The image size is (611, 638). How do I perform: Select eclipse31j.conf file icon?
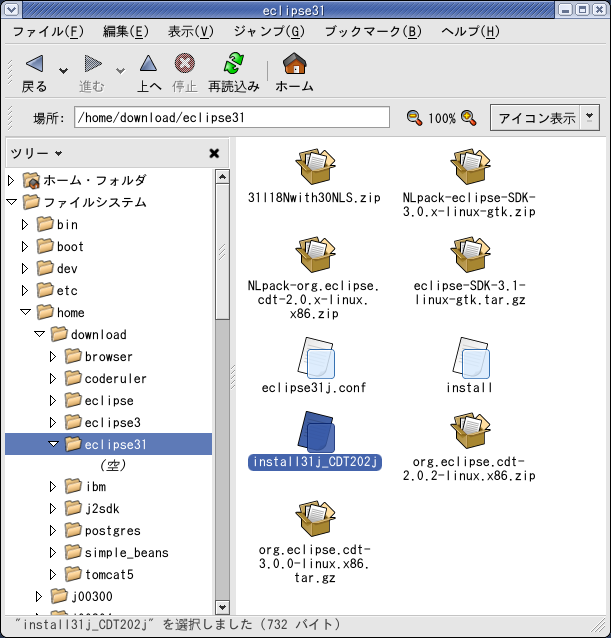[316, 357]
